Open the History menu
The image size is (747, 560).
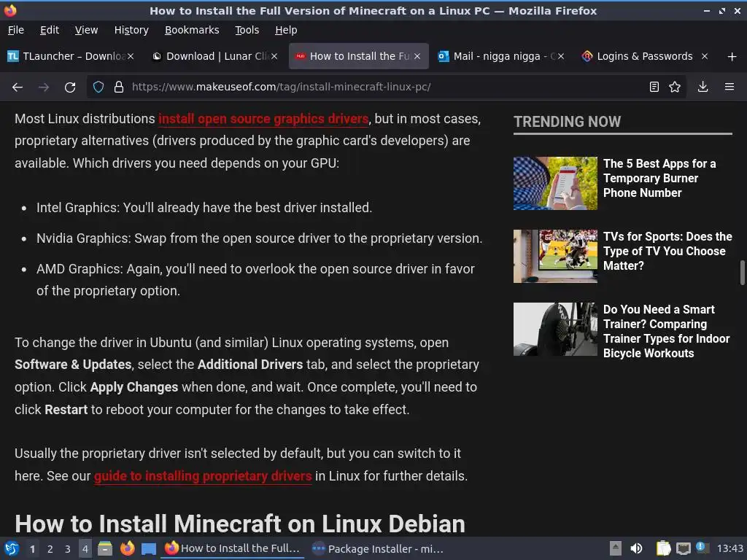pos(131,30)
